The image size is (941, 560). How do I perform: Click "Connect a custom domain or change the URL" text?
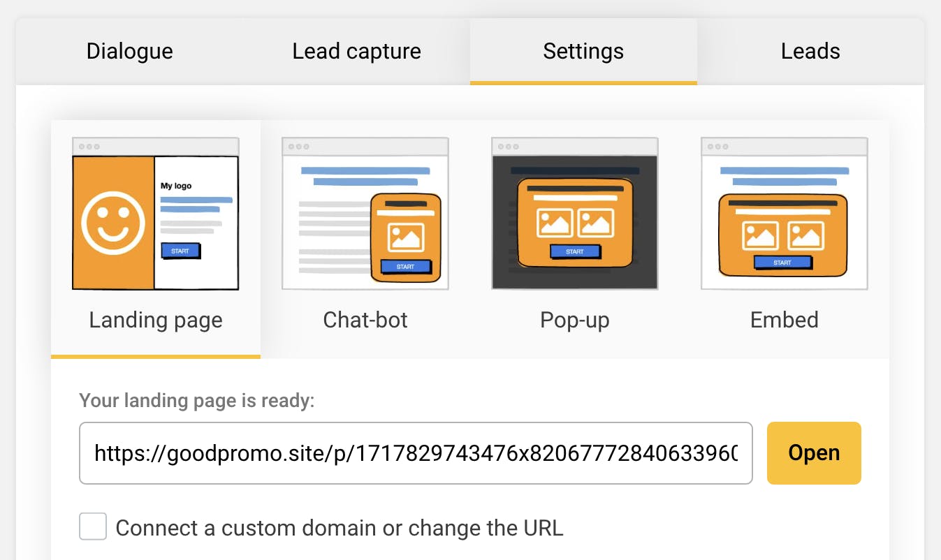339,528
